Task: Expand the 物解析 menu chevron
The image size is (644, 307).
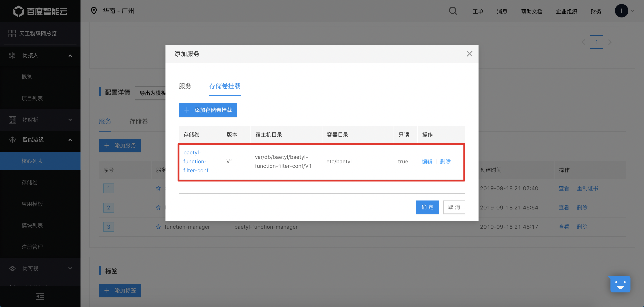Action: point(70,120)
